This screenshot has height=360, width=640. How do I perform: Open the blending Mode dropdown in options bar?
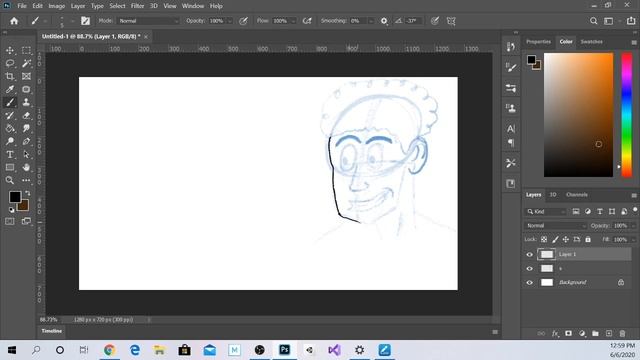coord(149,21)
